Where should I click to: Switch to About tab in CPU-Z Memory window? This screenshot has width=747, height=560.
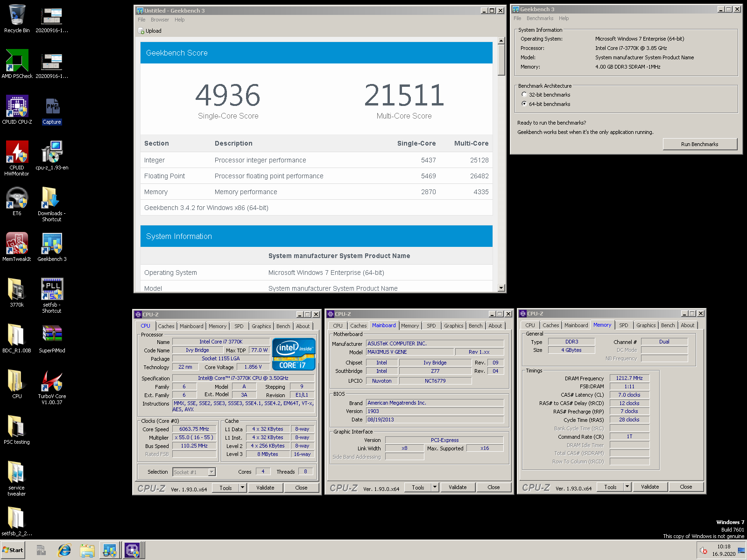pyautogui.click(x=687, y=325)
